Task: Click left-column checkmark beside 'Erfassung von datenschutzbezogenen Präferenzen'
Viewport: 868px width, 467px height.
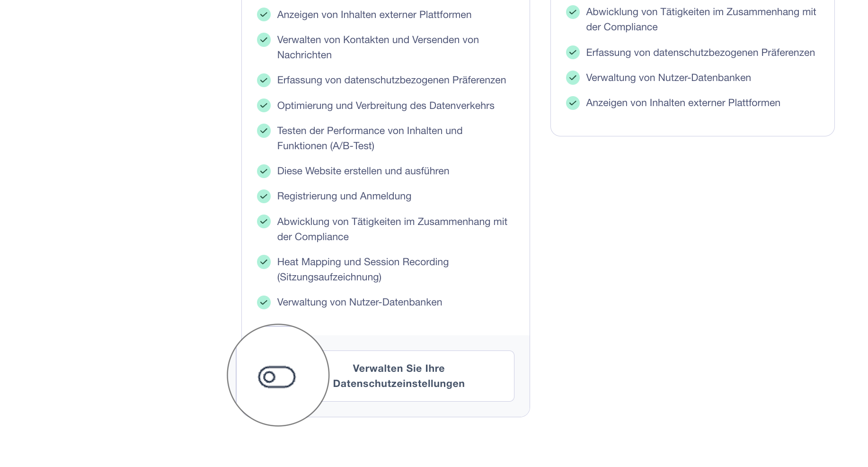Action: [x=264, y=80]
